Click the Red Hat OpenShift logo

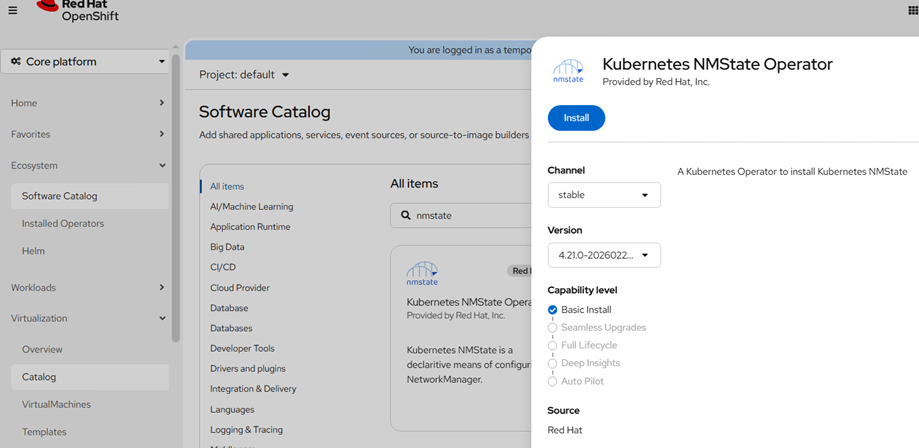77,10
